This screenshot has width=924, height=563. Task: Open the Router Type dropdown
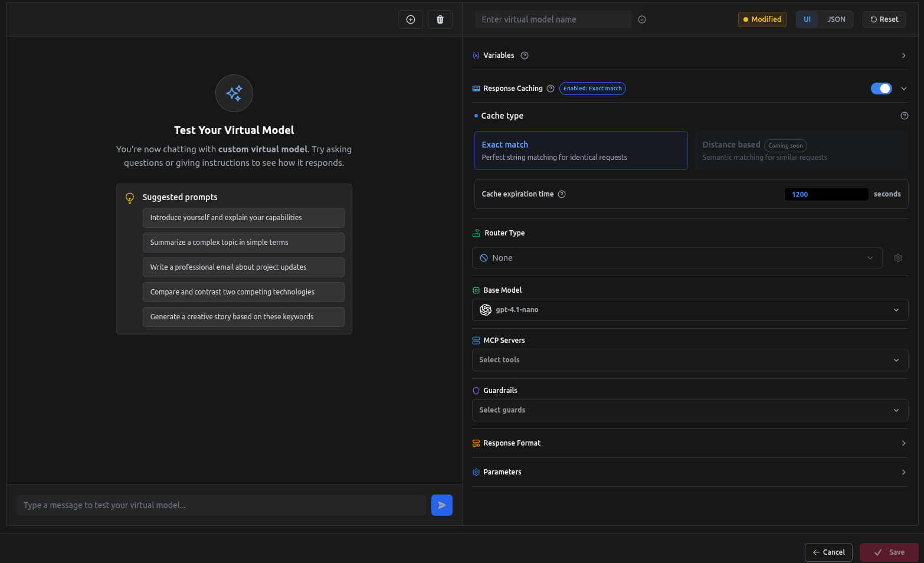point(677,258)
